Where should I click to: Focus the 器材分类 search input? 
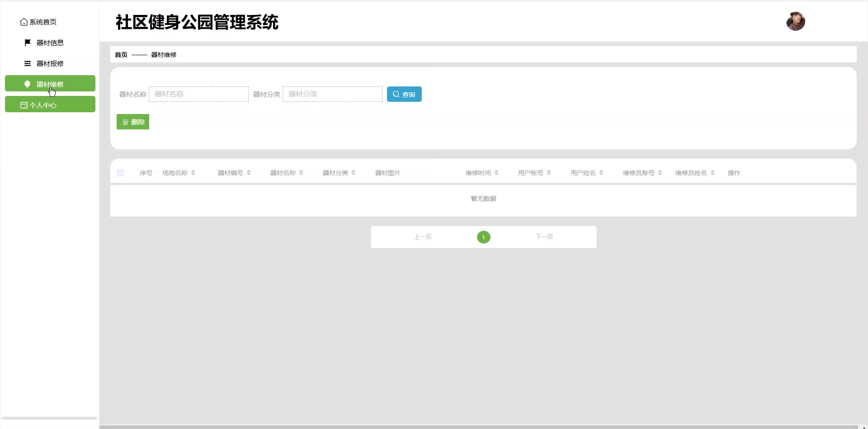tap(332, 94)
